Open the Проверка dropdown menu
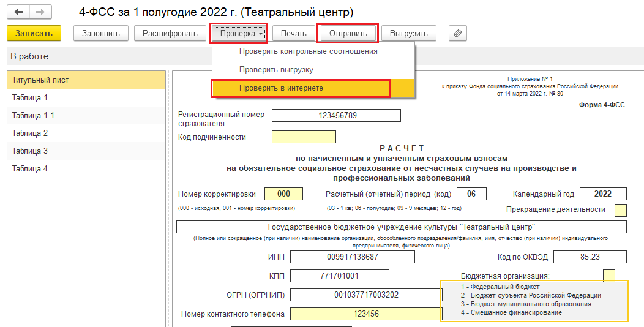 [x=239, y=33]
